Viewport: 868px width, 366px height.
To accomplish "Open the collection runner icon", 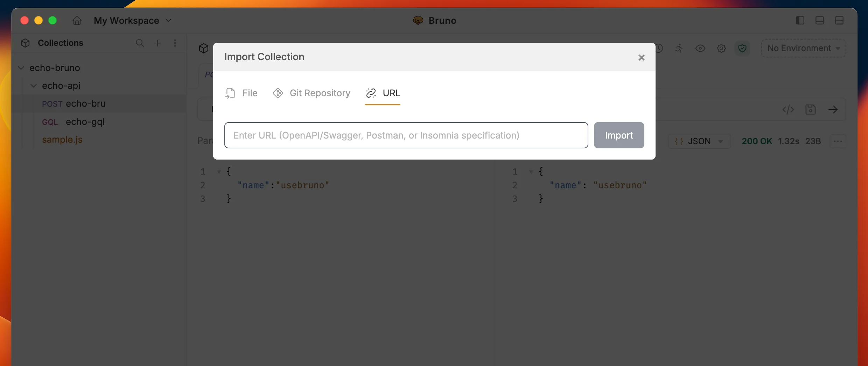I will point(679,48).
